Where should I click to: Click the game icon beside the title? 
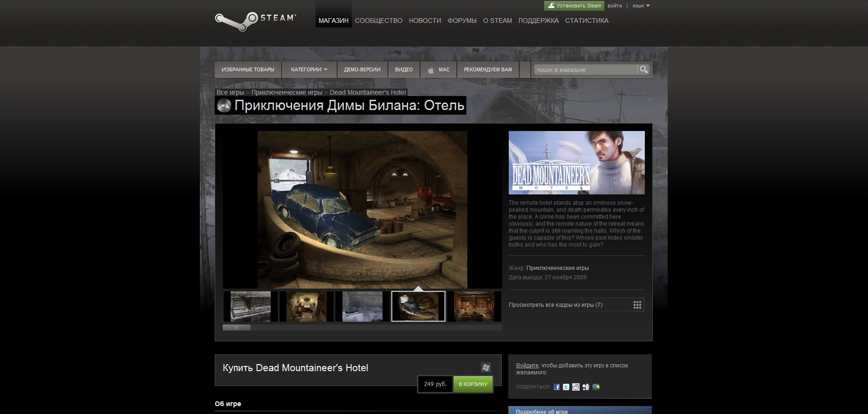pos(224,105)
